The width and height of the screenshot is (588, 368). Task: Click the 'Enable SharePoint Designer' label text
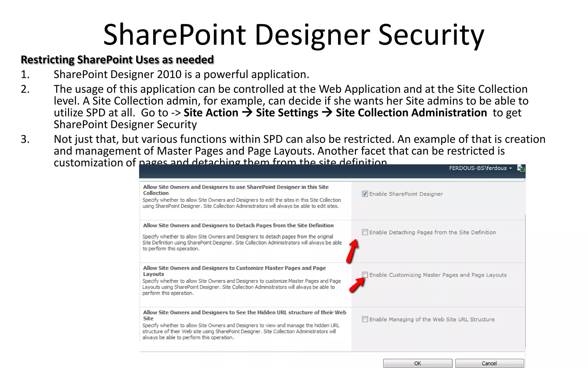click(x=406, y=194)
